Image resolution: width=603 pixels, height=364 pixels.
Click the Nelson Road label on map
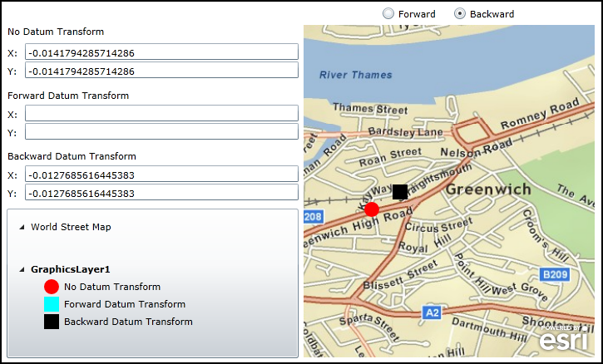pos(477,148)
